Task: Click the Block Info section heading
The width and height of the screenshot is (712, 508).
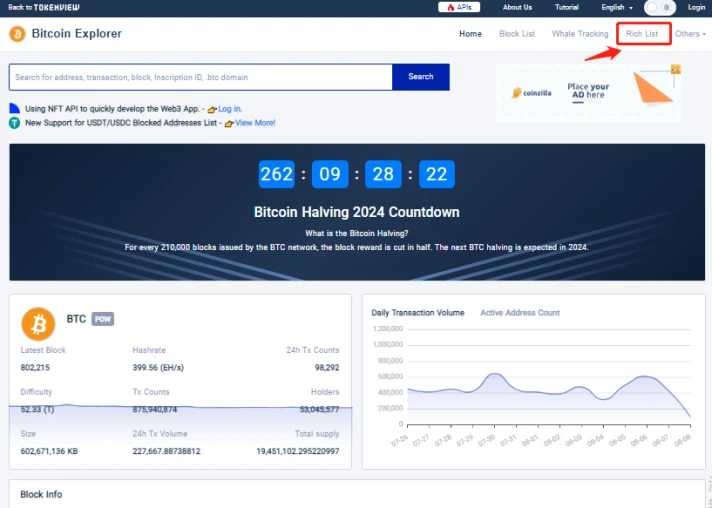Action: tap(41, 494)
